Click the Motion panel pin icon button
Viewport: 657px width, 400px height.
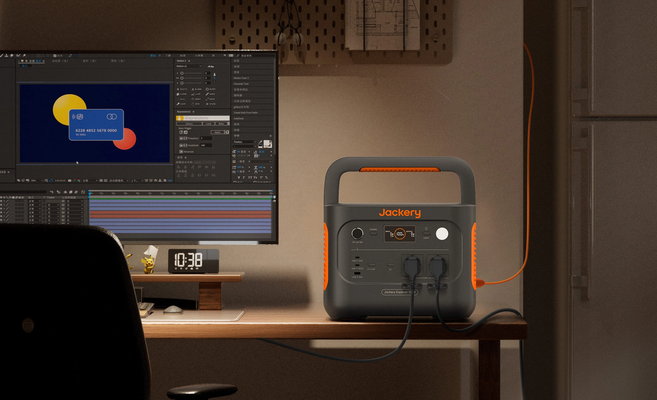click(215, 75)
